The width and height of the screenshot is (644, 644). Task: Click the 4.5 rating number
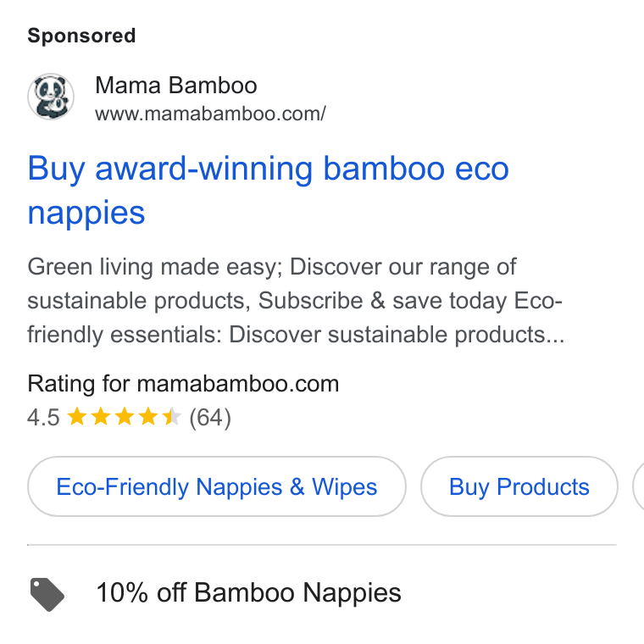click(x=43, y=418)
